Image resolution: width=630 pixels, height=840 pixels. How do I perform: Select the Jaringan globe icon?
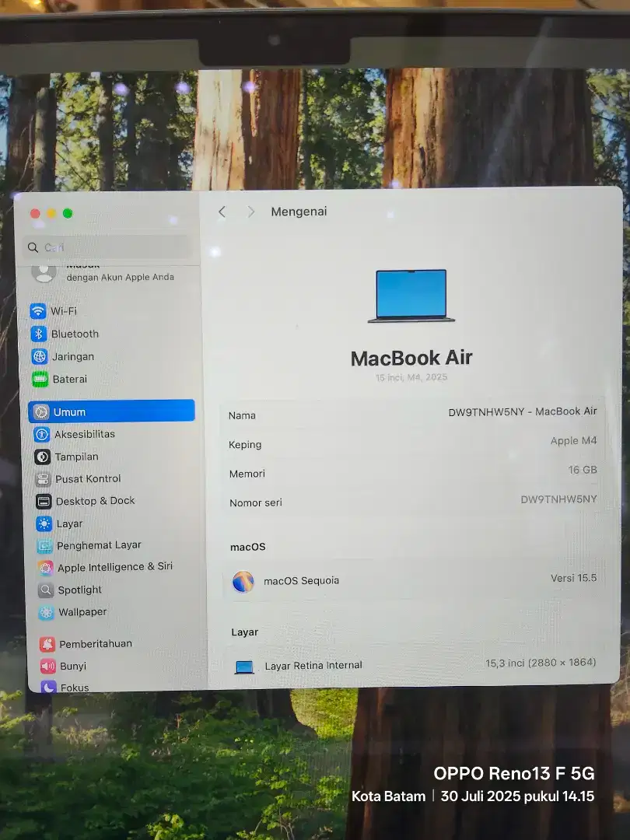(x=40, y=356)
